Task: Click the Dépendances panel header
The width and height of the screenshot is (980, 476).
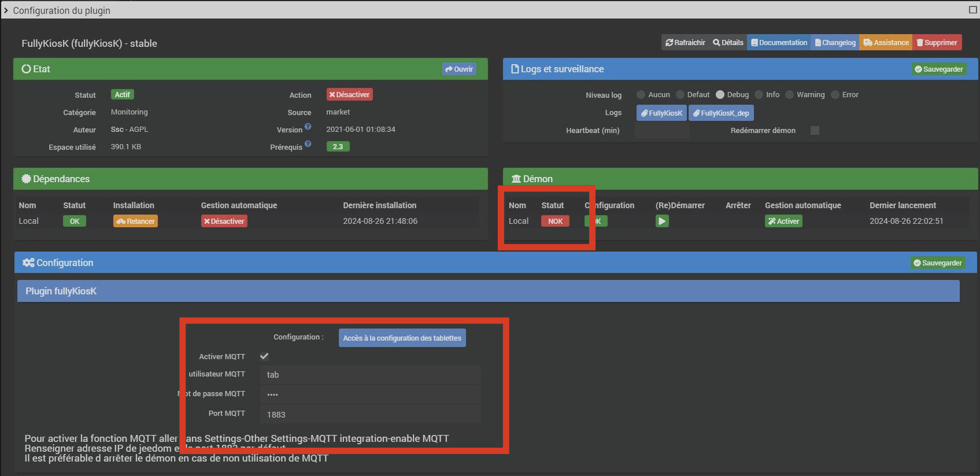Action: coord(250,179)
